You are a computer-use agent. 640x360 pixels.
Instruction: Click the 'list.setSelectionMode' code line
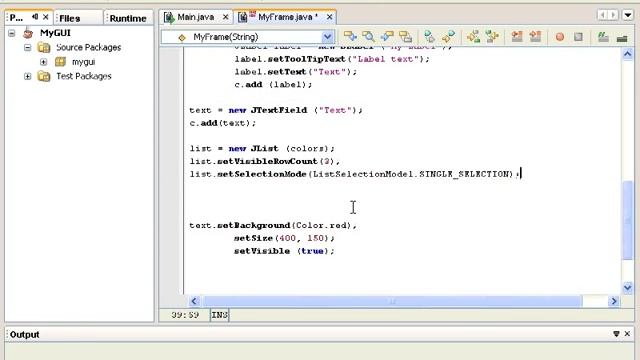tap(355, 174)
